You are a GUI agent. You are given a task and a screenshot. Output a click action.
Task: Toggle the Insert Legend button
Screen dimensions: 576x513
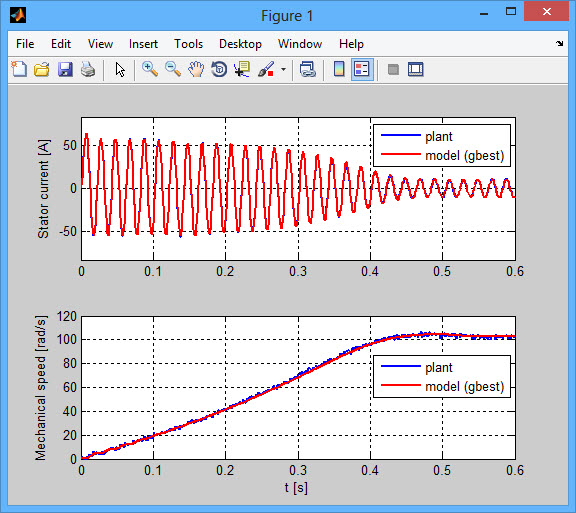coord(362,69)
